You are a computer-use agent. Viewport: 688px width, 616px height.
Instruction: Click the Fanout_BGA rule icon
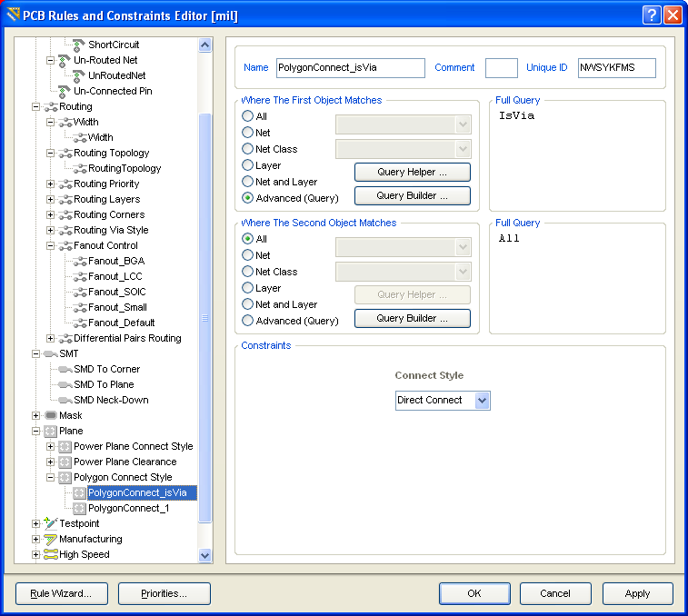click(x=79, y=261)
